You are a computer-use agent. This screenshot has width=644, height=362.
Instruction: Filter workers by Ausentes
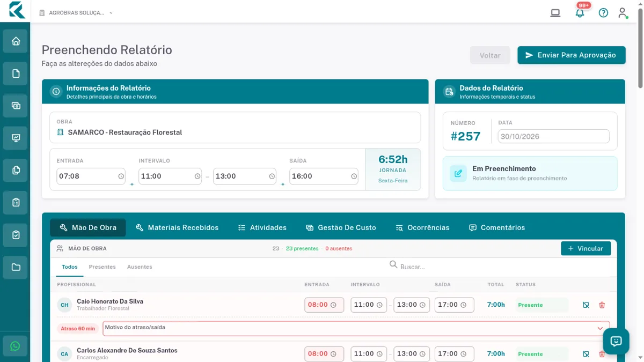[140, 267]
